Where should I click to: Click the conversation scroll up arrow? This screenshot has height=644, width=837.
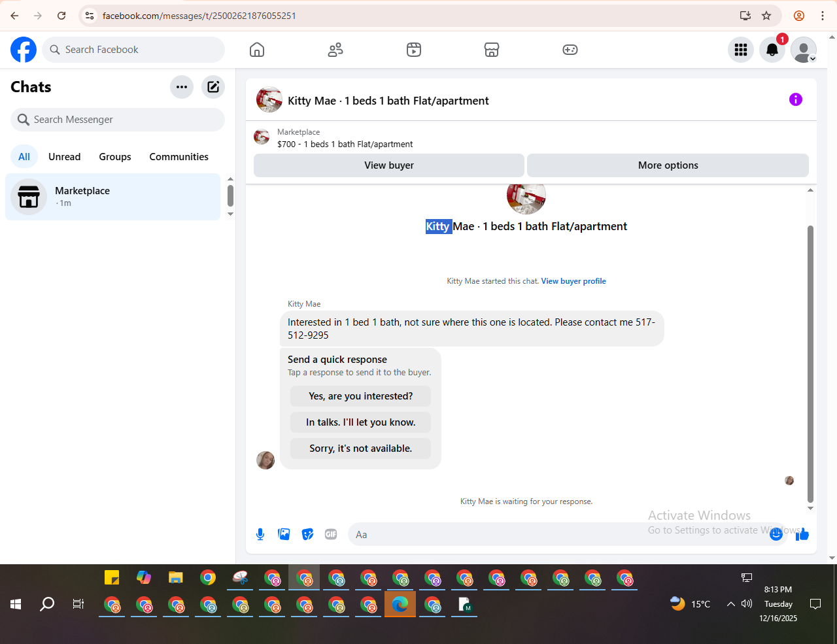[x=810, y=190]
